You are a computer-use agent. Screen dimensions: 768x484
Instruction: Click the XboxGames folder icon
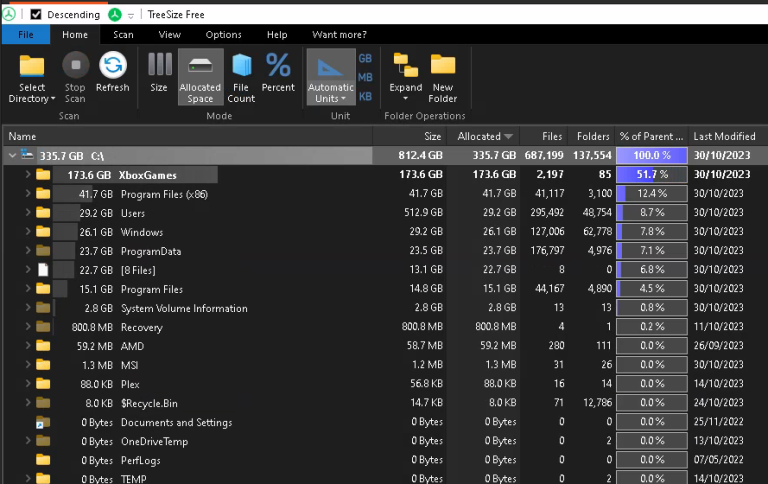tap(43, 174)
